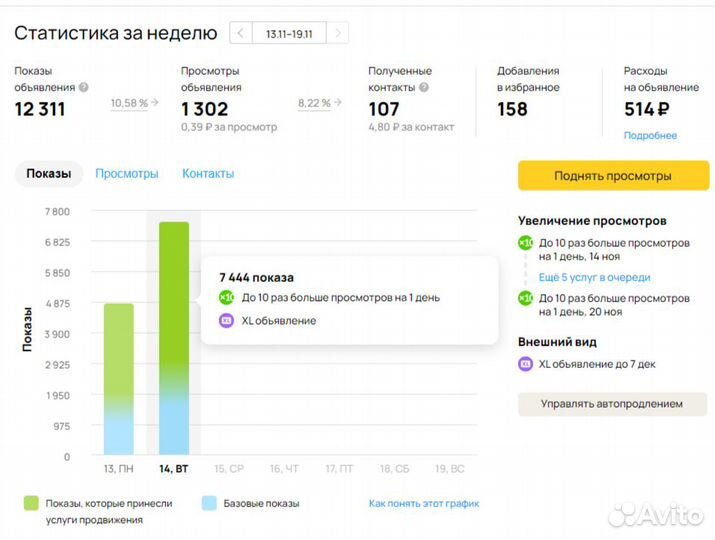
Task: Open the Подробнее expenses link
Action: point(650,135)
